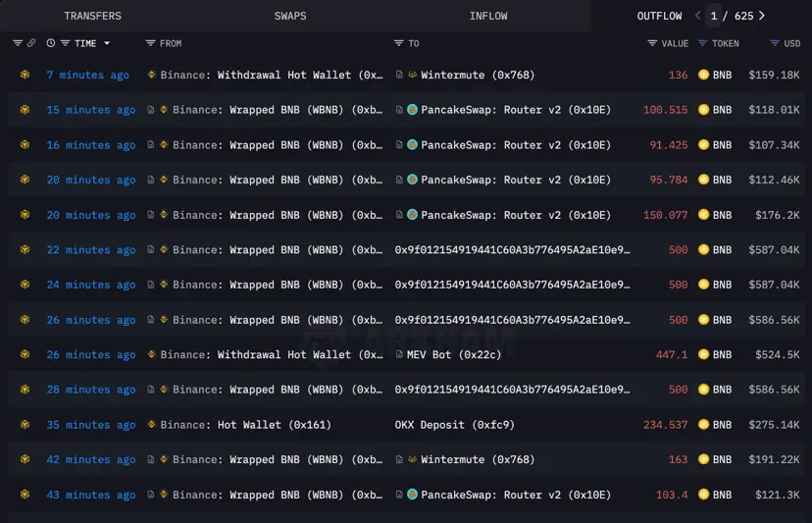812x523 pixels.
Task: Click the contract document icon before MEV Bot
Action: tap(399, 354)
